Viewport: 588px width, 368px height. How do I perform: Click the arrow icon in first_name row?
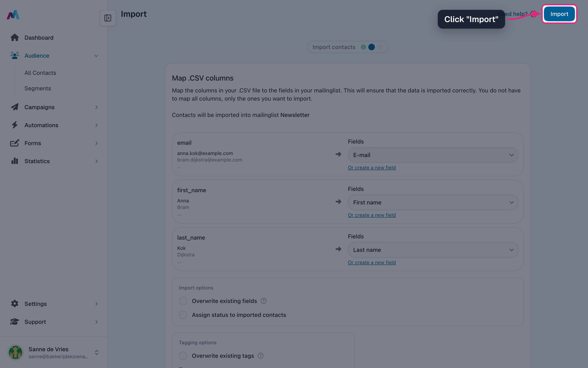(x=339, y=202)
